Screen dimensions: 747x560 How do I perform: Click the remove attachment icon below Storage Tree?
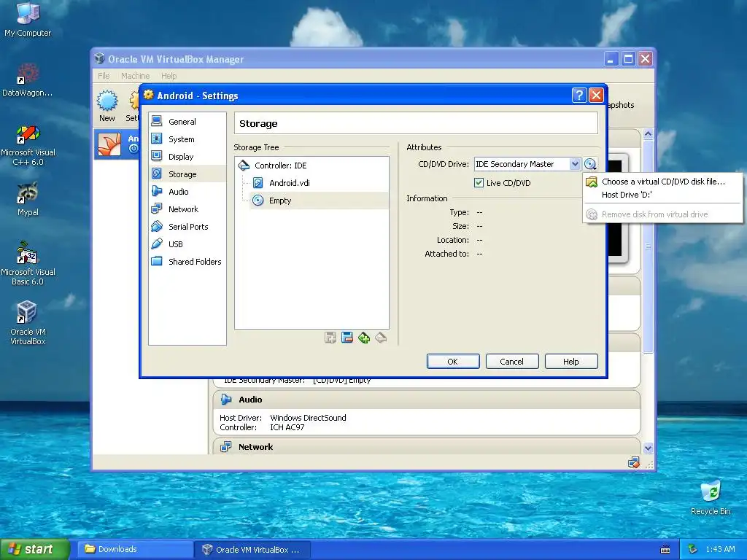381,338
